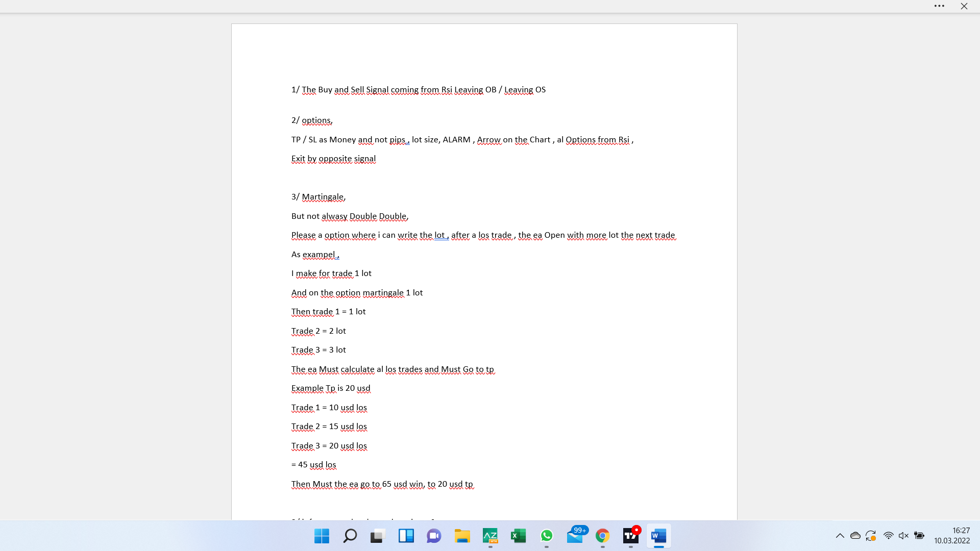Viewport: 980px width, 551px height.
Task: Click the misspelled word "alwasy" in document
Action: (334, 216)
